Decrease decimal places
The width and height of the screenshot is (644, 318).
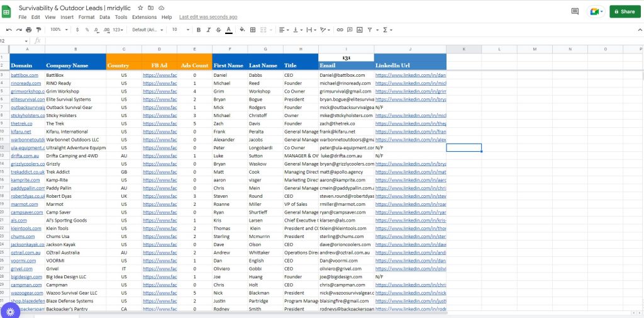pos(96,30)
